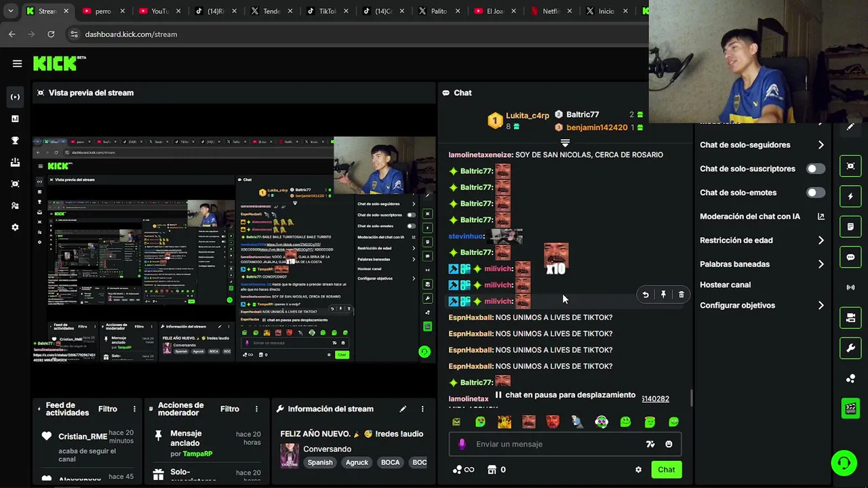
Task: Toggle Chat de solo-suscriptores switch
Action: point(816,169)
